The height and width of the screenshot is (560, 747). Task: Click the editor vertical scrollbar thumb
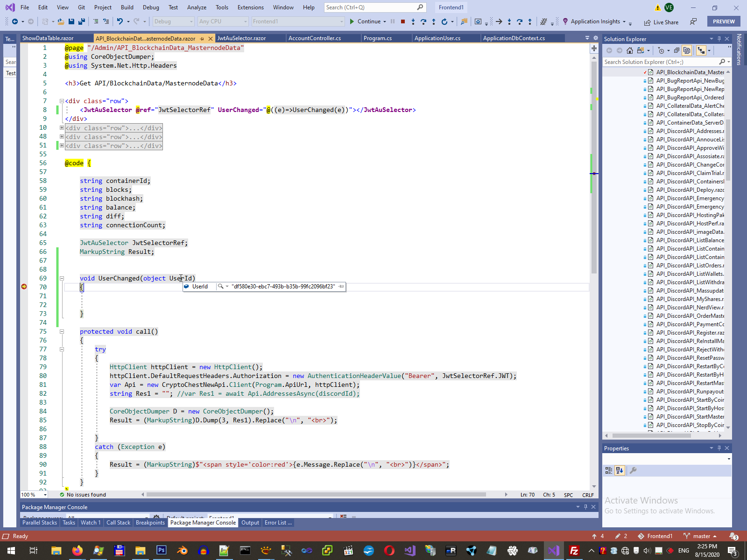pyautogui.click(x=594, y=167)
